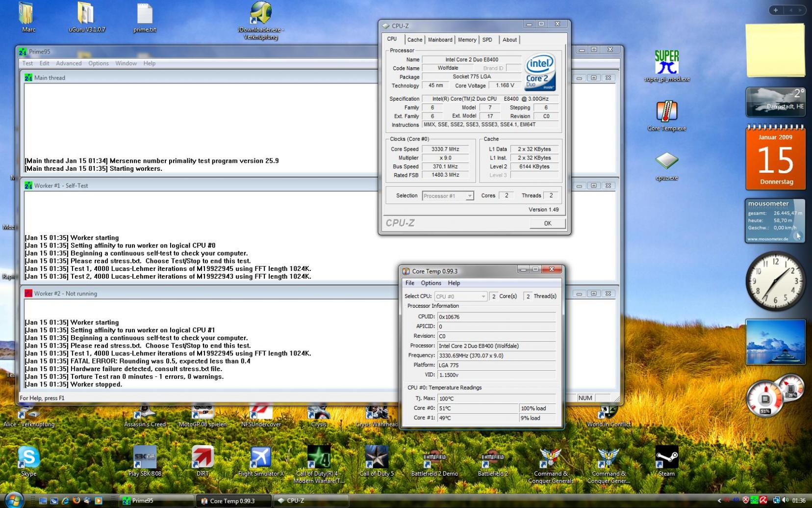Open the Help menu in Prime95
The image size is (812, 508).
click(150, 63)
